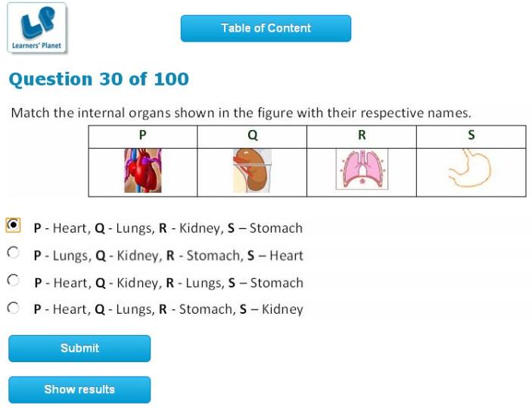Viewport: 532px width, 409px height.
Task: Click the R column header cell
Action: pos(361,136)
